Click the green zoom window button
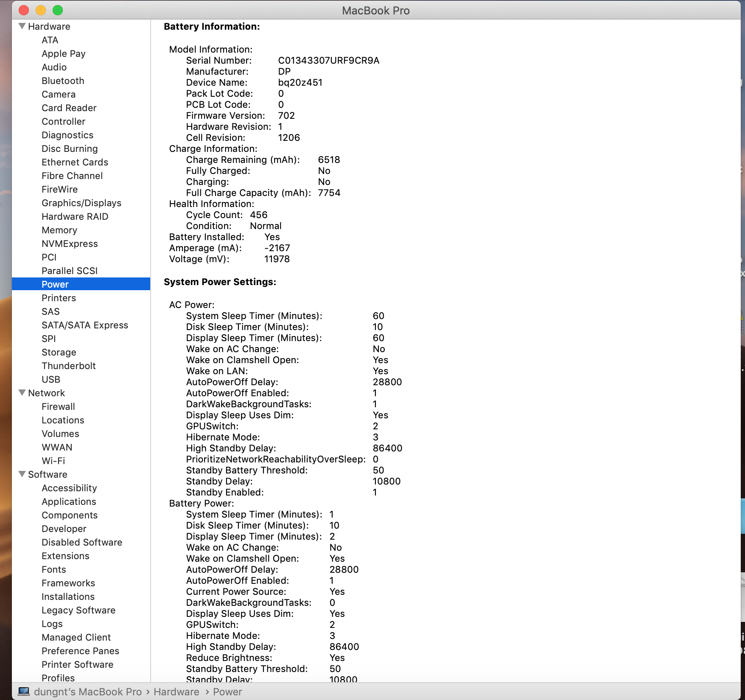The height and width of the screenshot is (700, 745). (x=58, y=10)
